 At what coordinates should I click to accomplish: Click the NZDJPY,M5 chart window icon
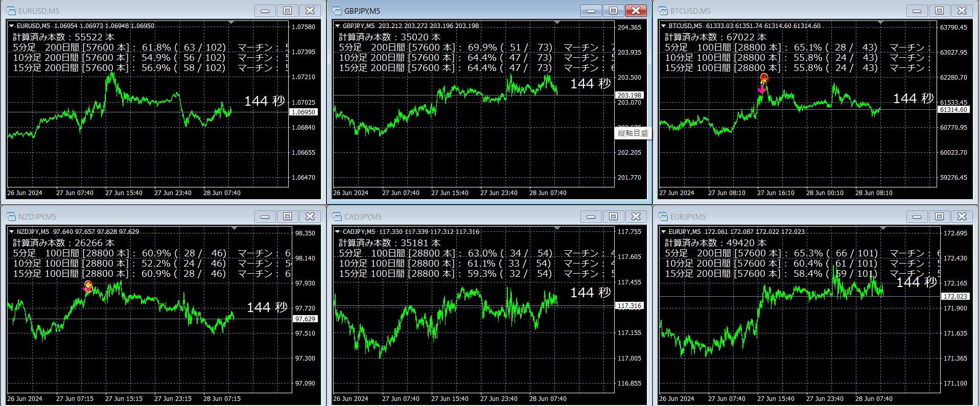click(11, 217)
